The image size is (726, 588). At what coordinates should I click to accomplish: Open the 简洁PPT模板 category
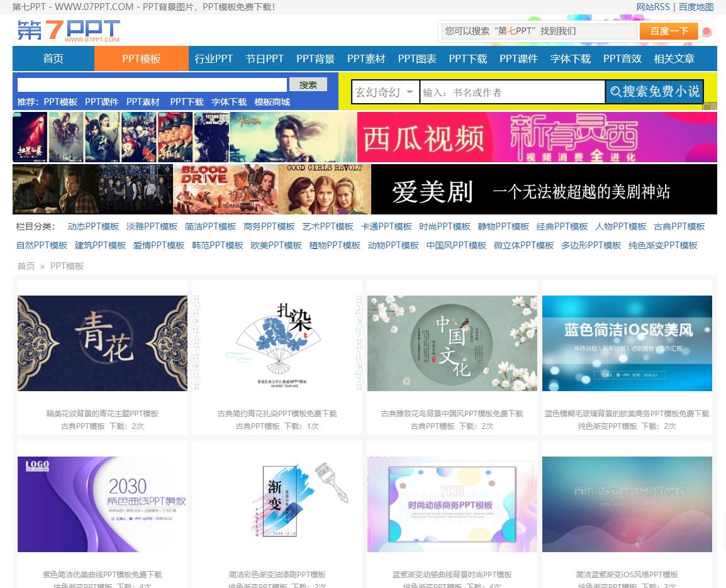211,226
